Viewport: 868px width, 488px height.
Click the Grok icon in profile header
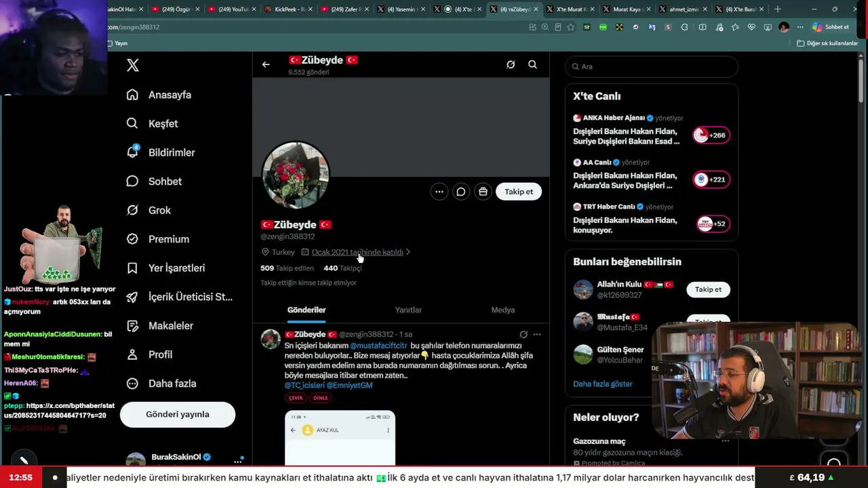tap(511, 64)
